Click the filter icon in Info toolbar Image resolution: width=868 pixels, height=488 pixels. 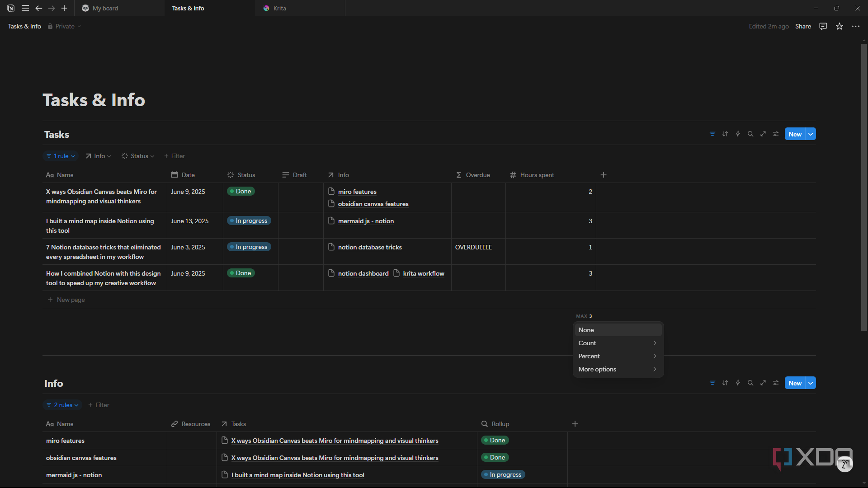coord(712,383)
